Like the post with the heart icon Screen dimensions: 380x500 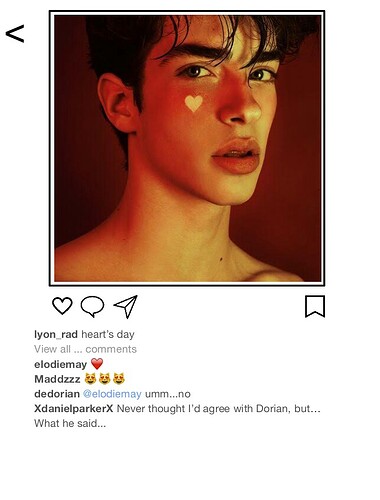[62, 305]
